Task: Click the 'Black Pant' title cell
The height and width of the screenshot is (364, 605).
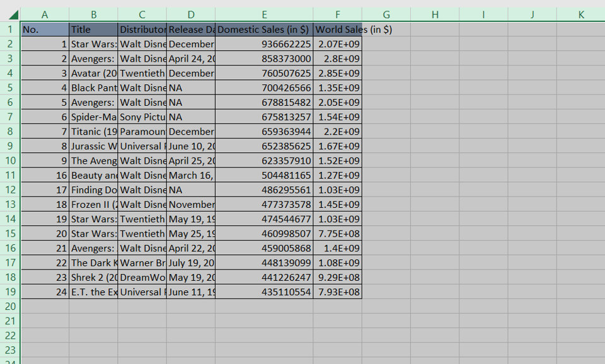Action: coord(93,88)
